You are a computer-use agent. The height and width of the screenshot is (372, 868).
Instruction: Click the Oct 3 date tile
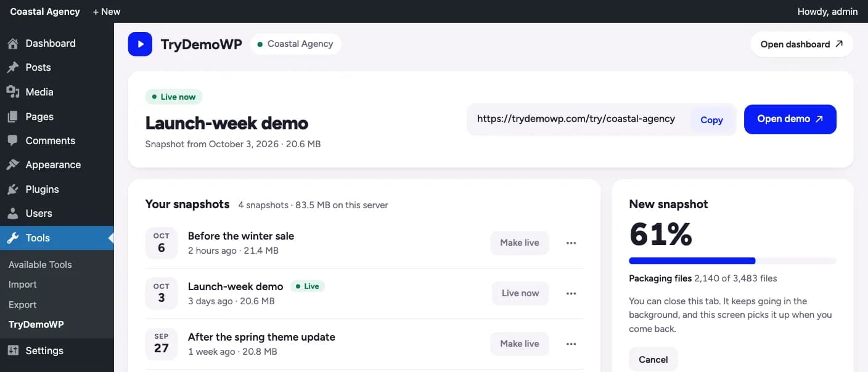(x=162, y=293)
